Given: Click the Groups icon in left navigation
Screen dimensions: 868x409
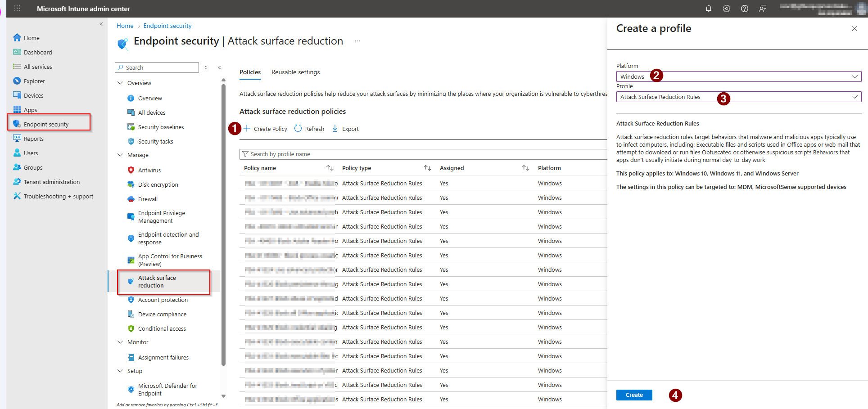Looking at the screenshot, I should tap(17, 167).
